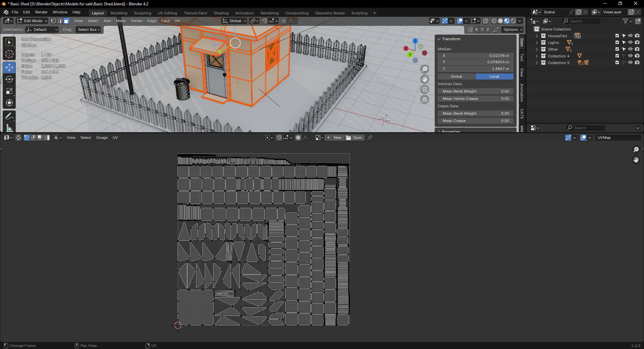
Task: Select solid viewport shading
Action: point(500,21)
